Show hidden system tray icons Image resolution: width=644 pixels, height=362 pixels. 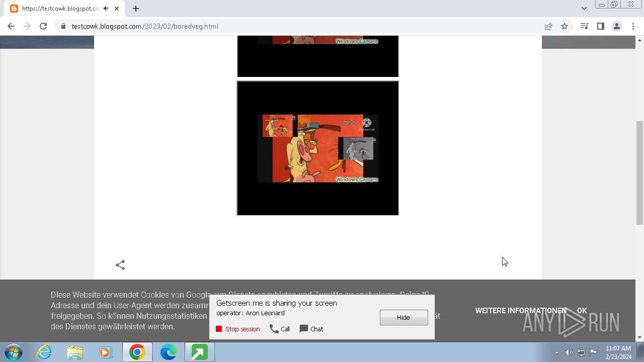pos(556,352)
